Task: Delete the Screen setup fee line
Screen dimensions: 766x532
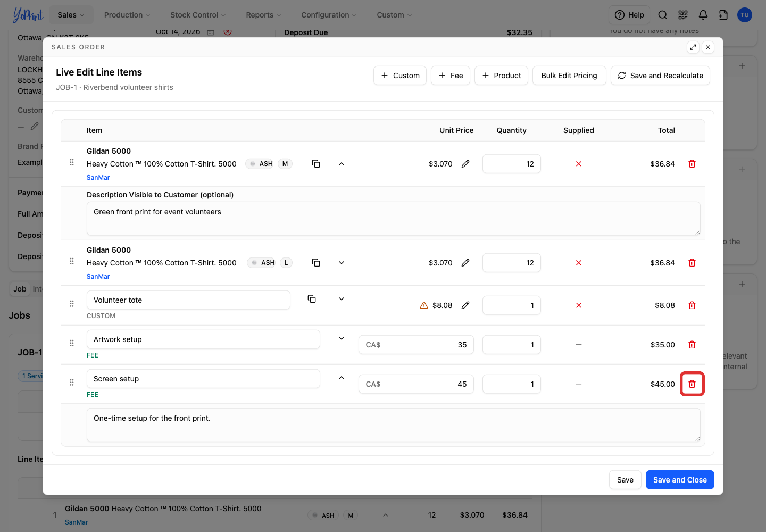Action: click(692, 384)
